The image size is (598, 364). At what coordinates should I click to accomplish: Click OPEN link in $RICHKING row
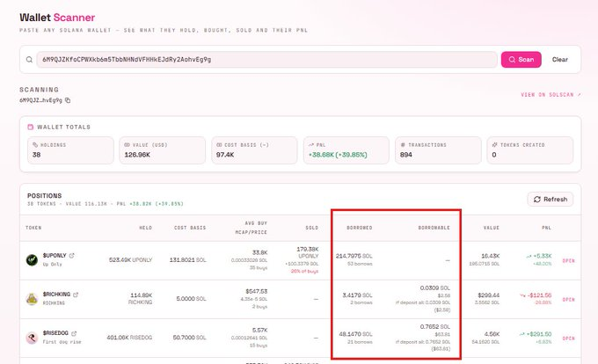pos(568,300)
